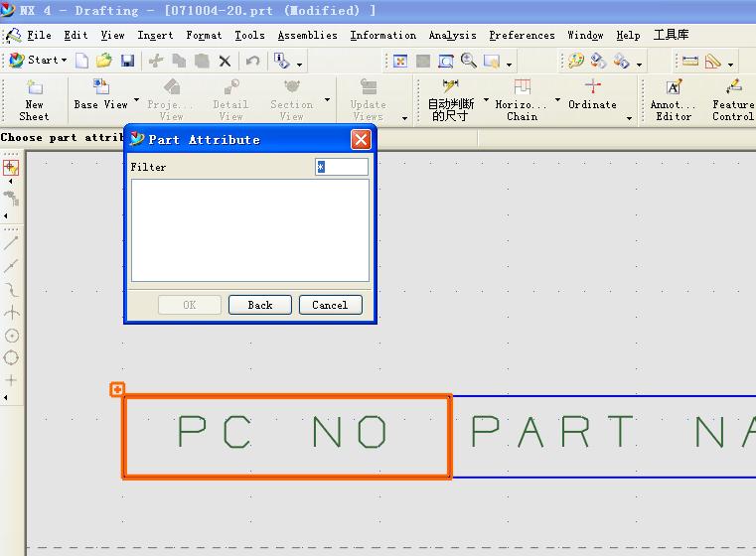Click the Filter input field
Image resolution: width=756 pixels, height=556 pixels.
coord(342,167)
